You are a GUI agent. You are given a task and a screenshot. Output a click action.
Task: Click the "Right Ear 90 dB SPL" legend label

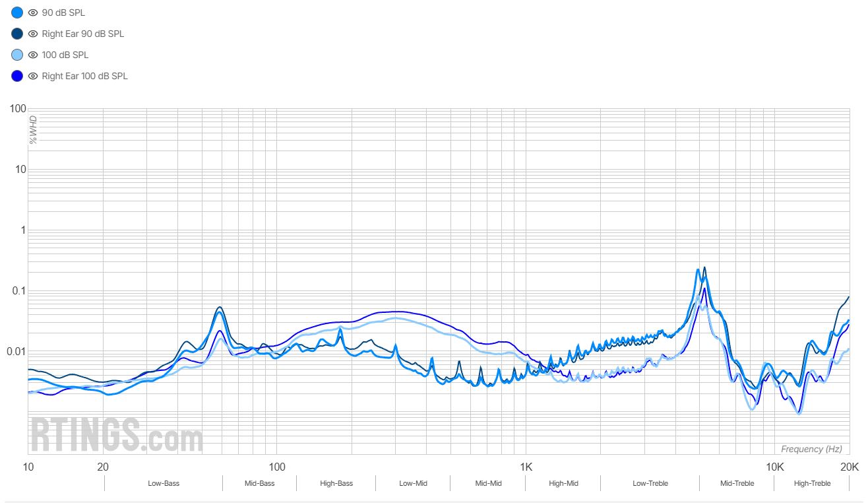click(x=82, y=34)
